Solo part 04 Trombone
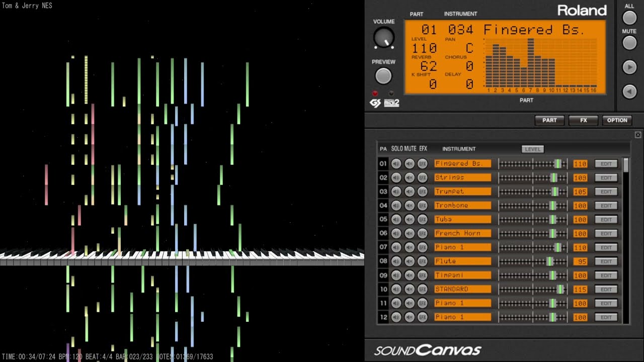Viewport: 644px width, 362px height. pyautogui.click(x=396, y=205)
